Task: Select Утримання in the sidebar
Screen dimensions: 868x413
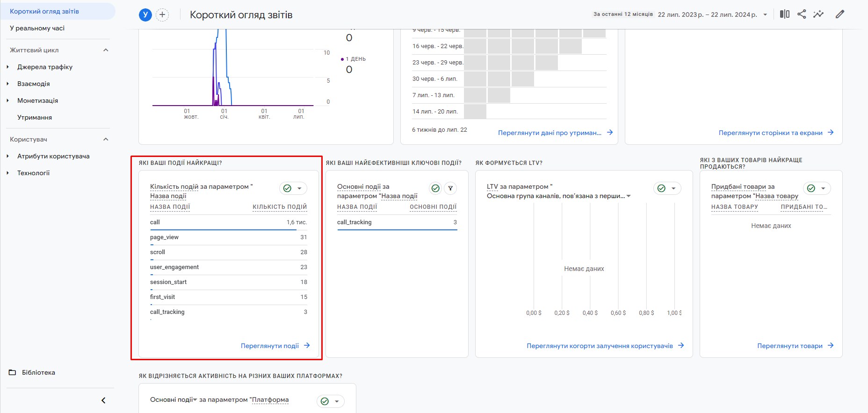Action: pyautogui.click(x=35, y=117)
